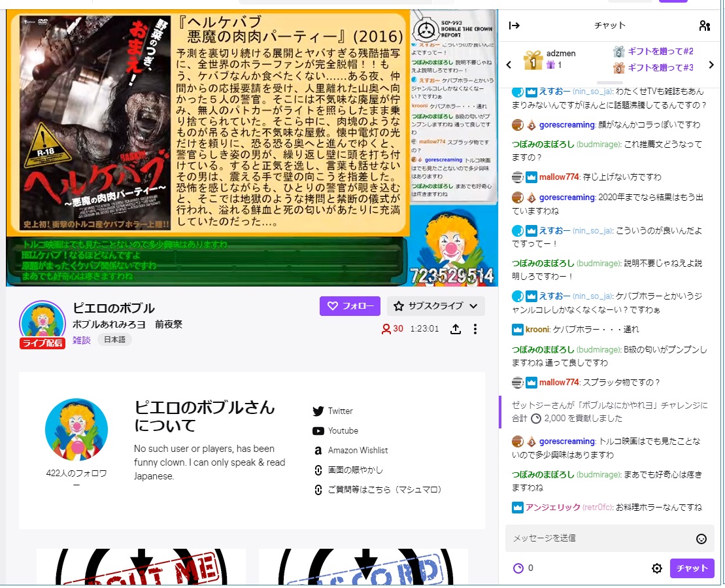Image resolution: width=725 pixels, height=588 pixels.
Task: Click the チャット send button
Action: click(692, 568)
